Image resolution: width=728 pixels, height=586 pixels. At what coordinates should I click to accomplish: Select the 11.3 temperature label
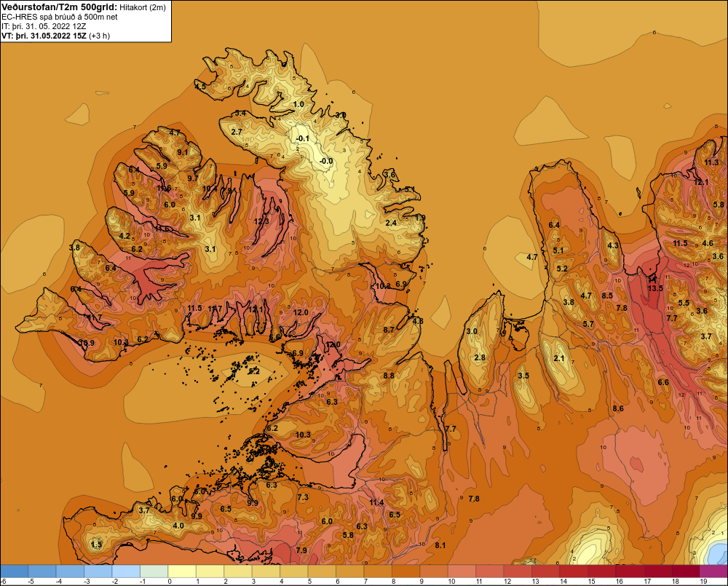pos(711,162)
